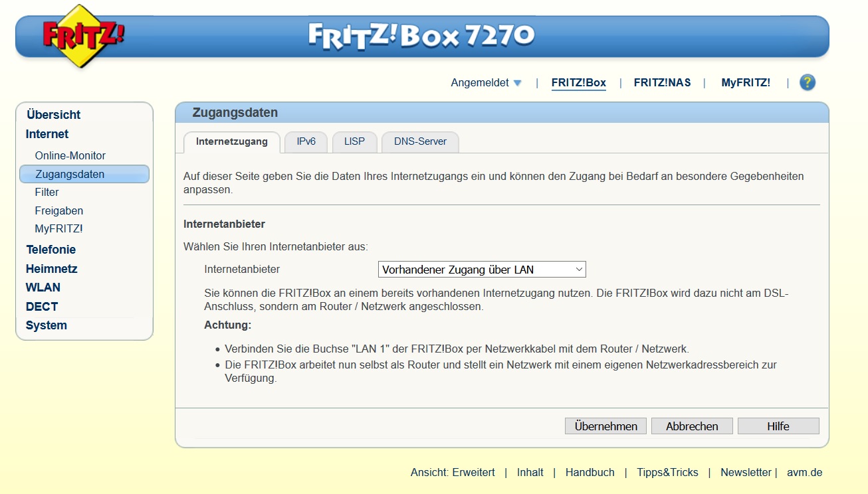Screen dimensions: 868x494
Task: Open Filter in the sidebar
Action: point(47,192)
